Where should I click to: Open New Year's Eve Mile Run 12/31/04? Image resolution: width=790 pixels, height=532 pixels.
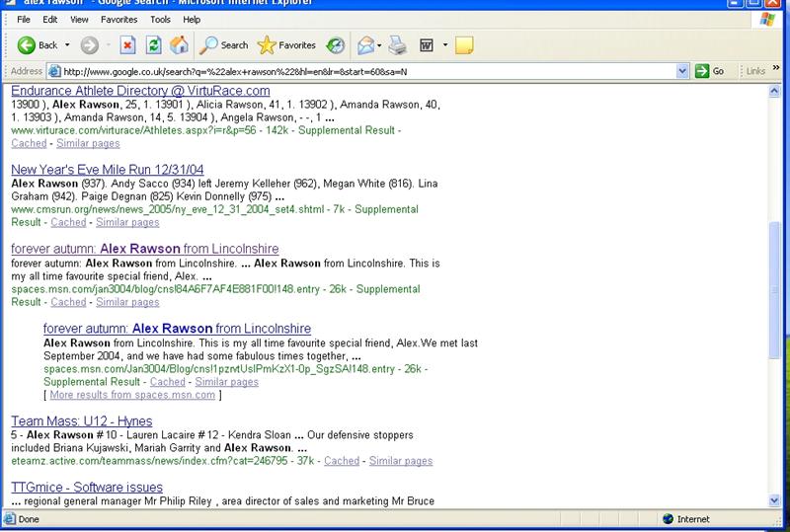[x=108, y=170]
